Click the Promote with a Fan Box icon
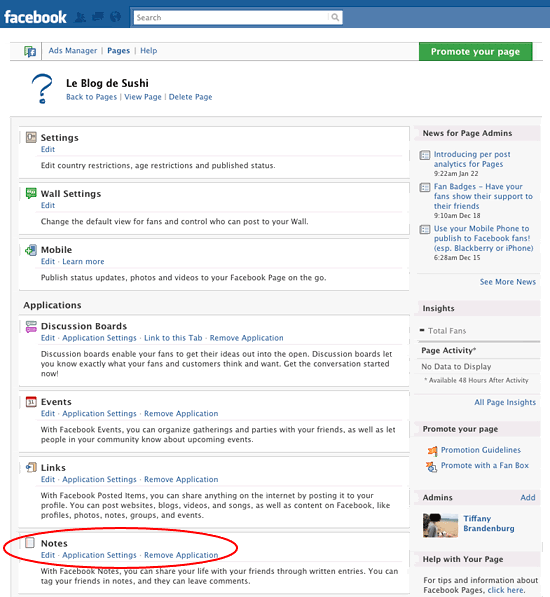Screen dimensions: 550x597 [432, 466]
